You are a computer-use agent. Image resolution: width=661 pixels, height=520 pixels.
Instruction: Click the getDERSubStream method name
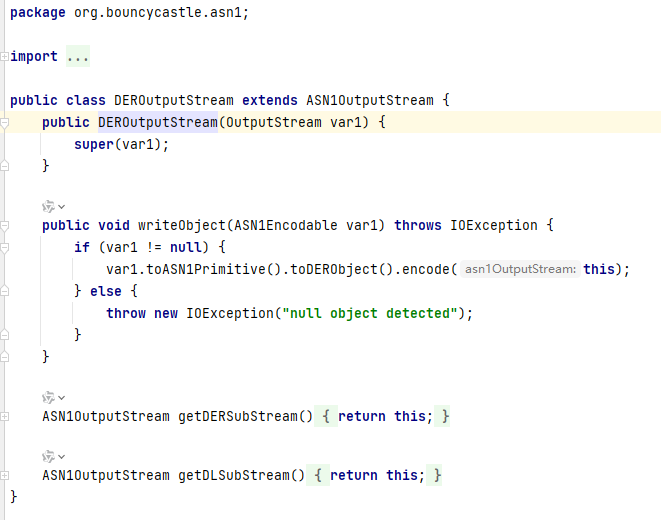(238, 417)
